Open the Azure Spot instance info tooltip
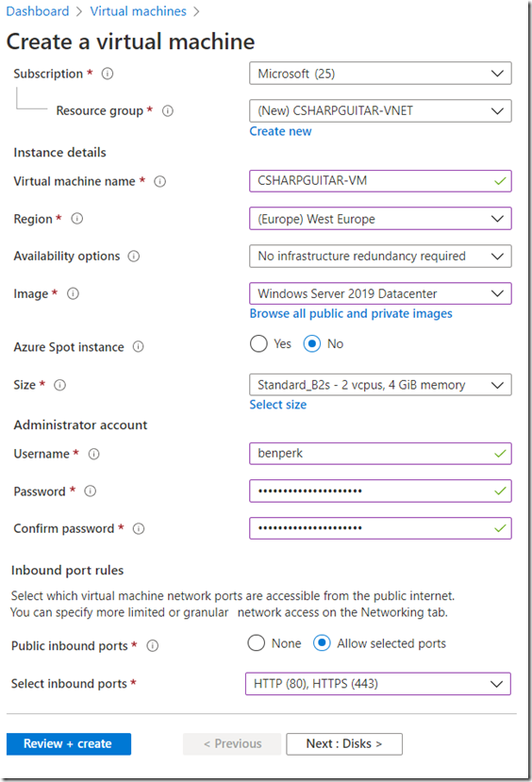 138,346
